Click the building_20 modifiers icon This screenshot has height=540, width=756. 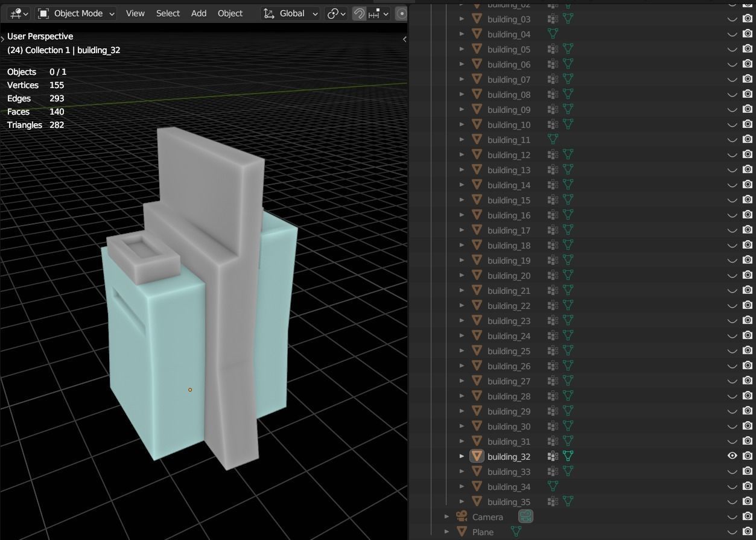coord(552,275)
